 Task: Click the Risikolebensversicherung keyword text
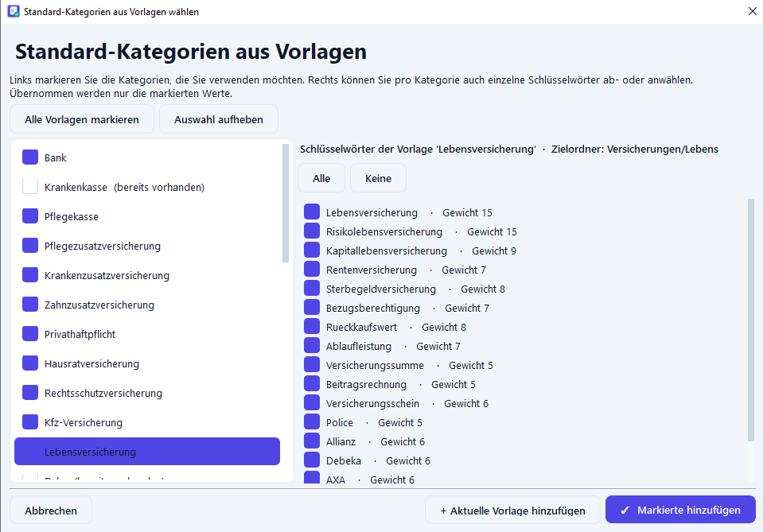pos(384,232)
